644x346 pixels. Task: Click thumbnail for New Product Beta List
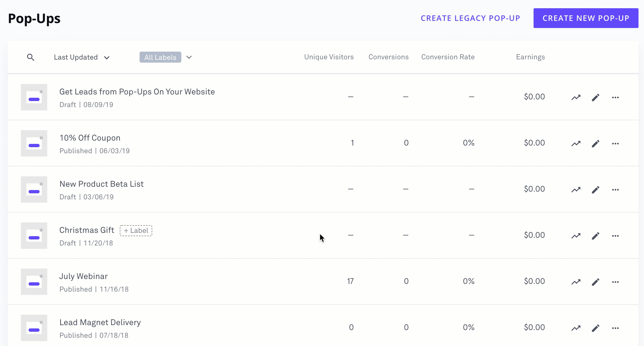coord(34,189)
